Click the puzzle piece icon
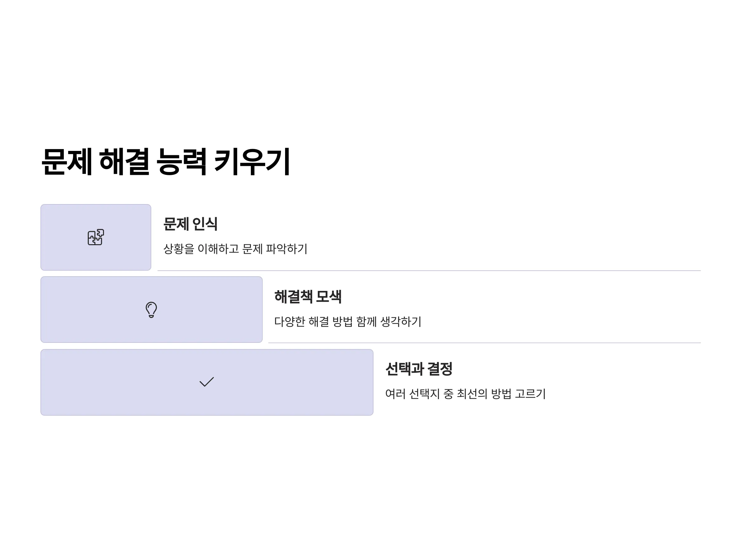747x560 pixels. click(x=96, y=237)
